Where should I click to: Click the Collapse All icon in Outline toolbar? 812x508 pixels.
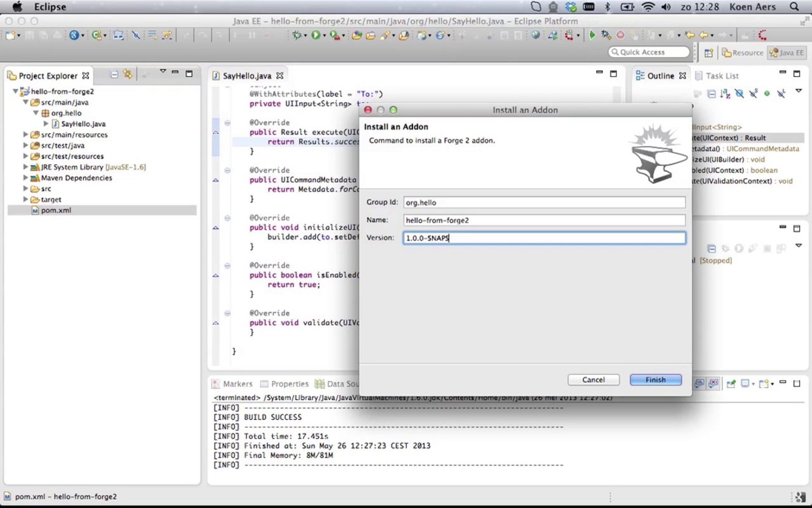[x=712, y=94]
